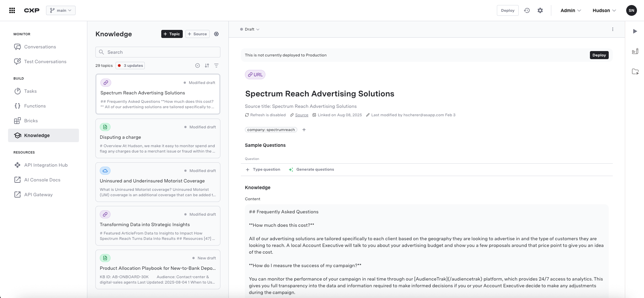
Task: Add a new Topic
Action: (172, 34)
